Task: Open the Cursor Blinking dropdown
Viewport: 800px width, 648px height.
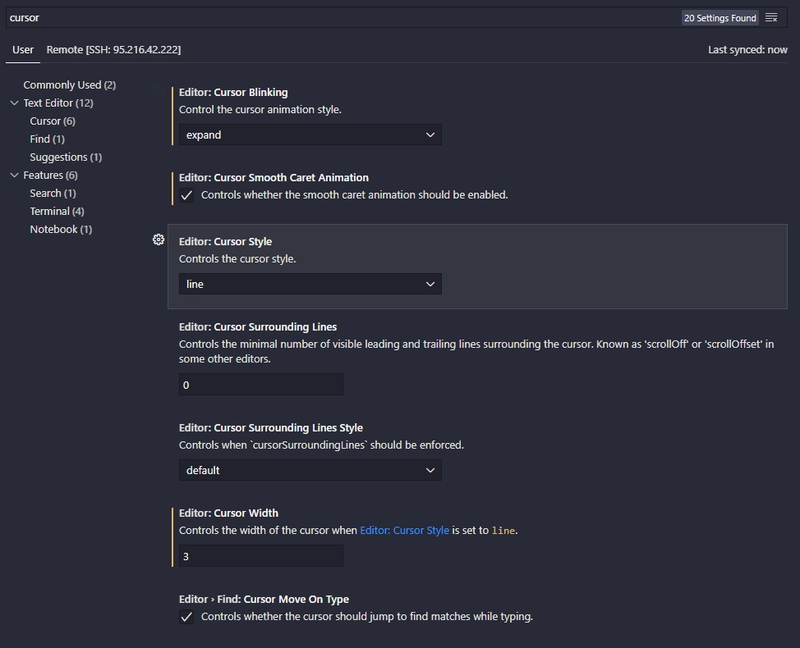Action: 310,135
